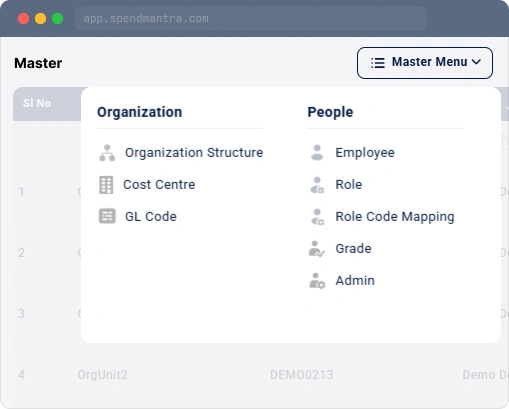Click the Organization Structure hierarchy icon
509x409 pixels.
(107, 153)
